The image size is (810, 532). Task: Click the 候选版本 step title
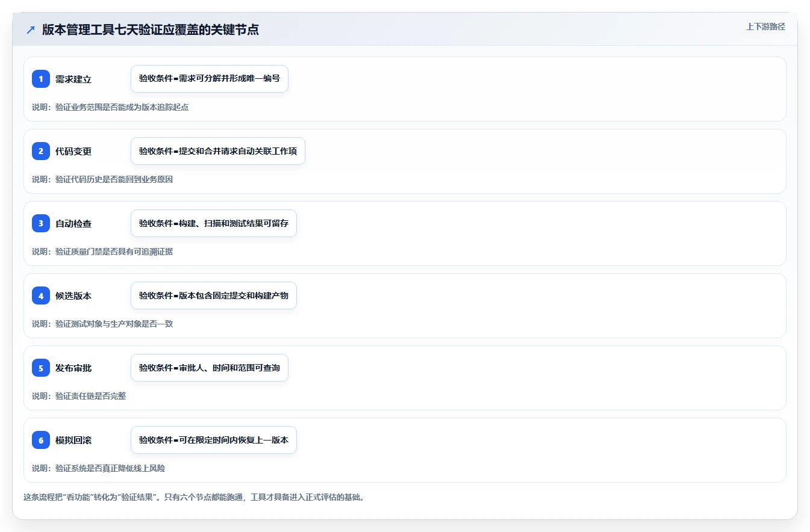tap(73, 295)
